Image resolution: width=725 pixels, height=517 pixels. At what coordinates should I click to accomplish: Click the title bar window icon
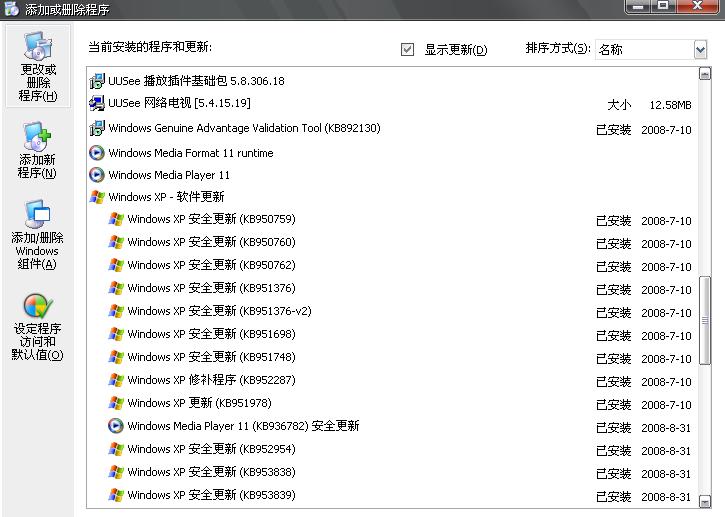coord(12,8)
